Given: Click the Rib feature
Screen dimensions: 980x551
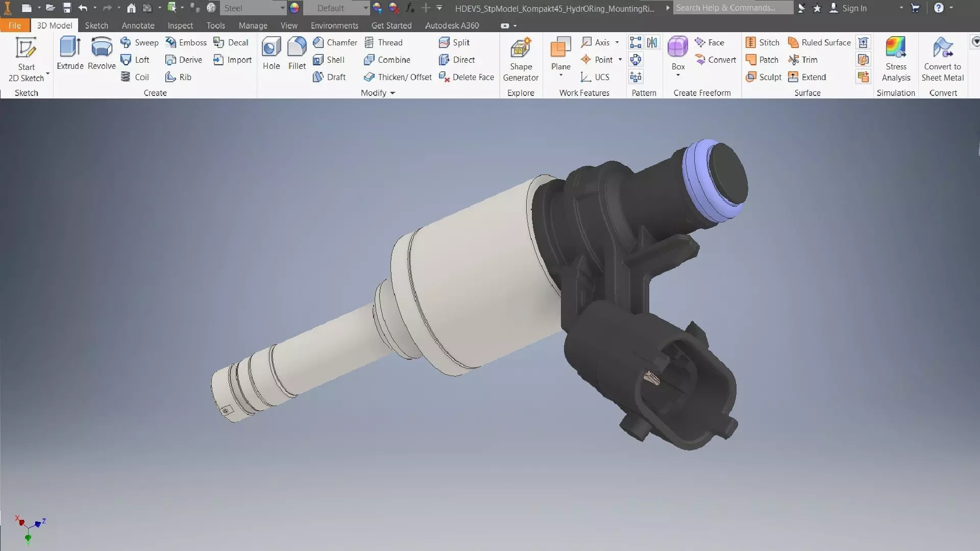Looking at the screenshot, I should (x=178, y=77).
